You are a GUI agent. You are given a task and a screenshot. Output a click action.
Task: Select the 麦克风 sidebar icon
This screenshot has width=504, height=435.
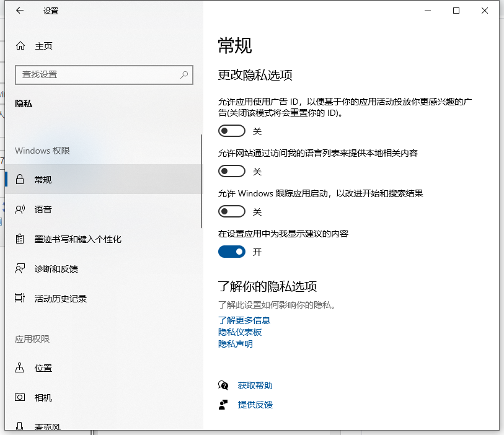[19, 426]
